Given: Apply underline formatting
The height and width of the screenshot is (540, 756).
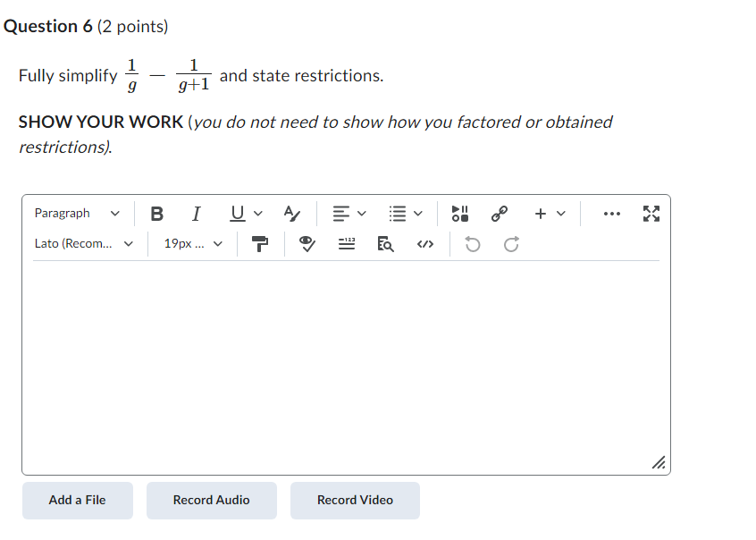Looking at the screenshot, I should pos(237,214).
